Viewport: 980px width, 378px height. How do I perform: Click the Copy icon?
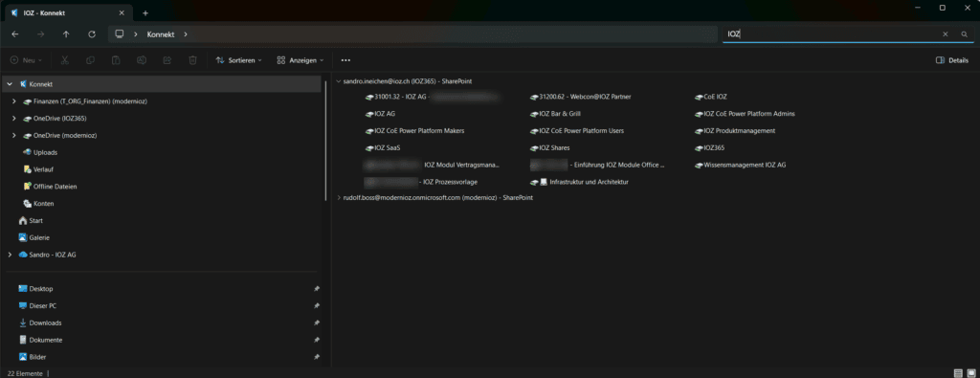point(90,60)
